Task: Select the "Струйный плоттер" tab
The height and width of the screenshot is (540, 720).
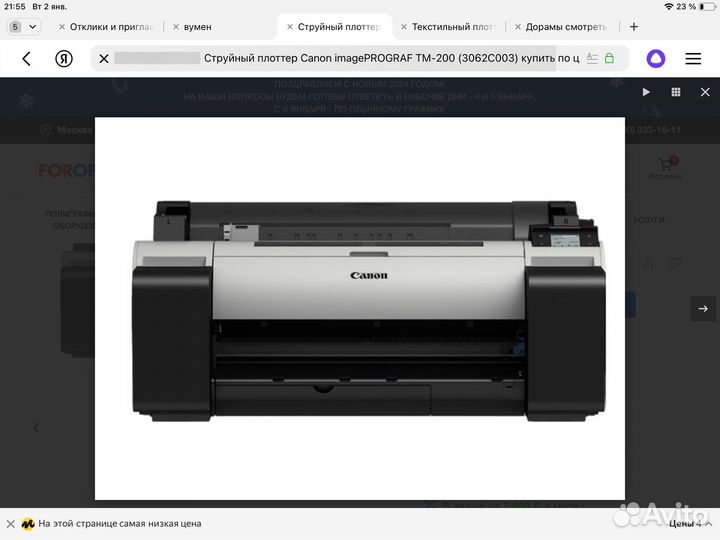Action: pyautogui.click(x=339, y=27)
